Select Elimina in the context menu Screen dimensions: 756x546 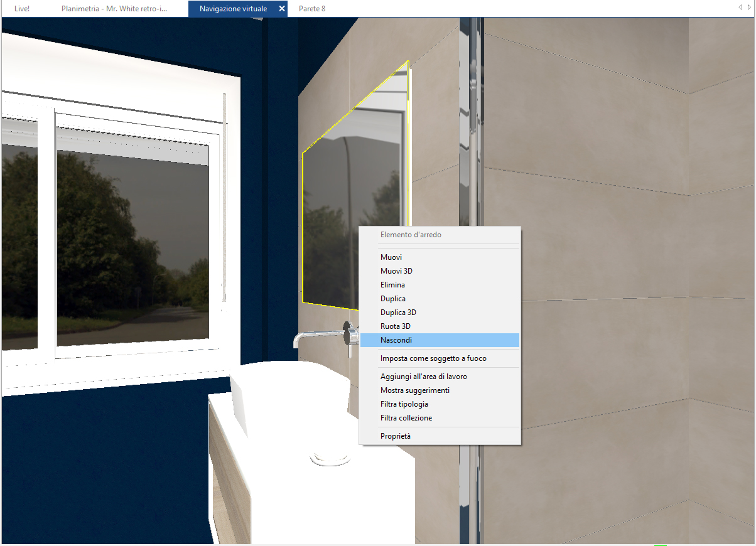(440, 285)
